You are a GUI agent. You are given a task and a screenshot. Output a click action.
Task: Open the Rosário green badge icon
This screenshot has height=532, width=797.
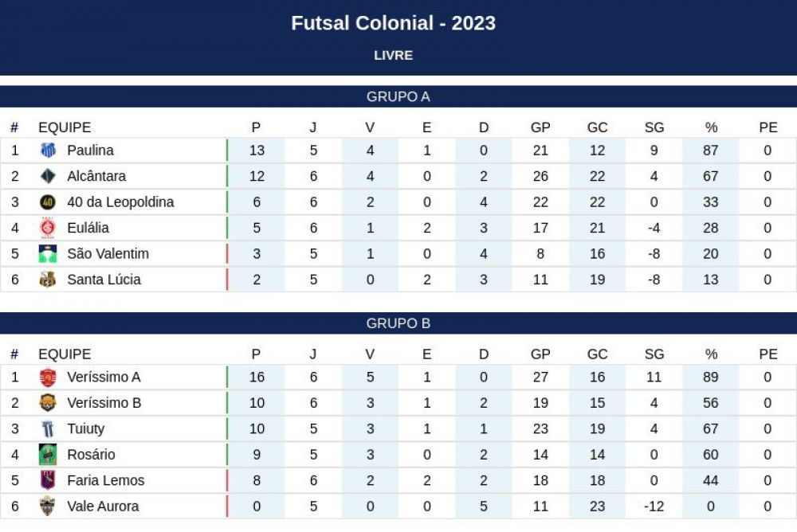[48, 455]
